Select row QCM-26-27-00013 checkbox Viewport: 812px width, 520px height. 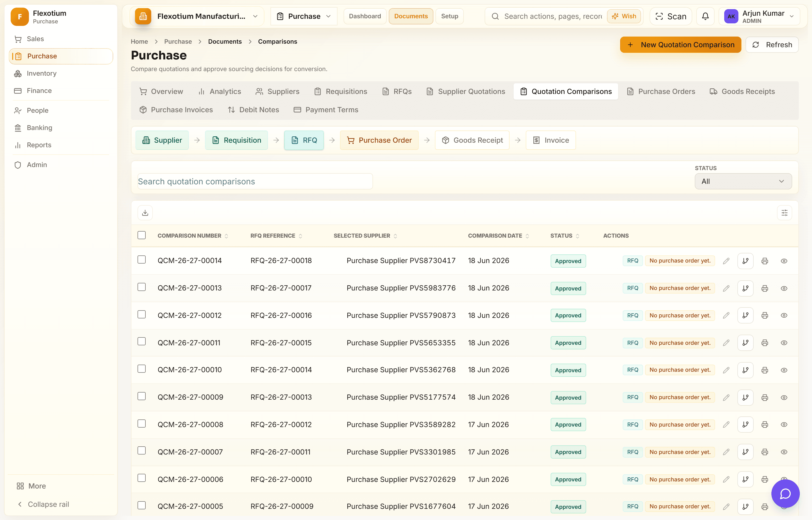142,287
